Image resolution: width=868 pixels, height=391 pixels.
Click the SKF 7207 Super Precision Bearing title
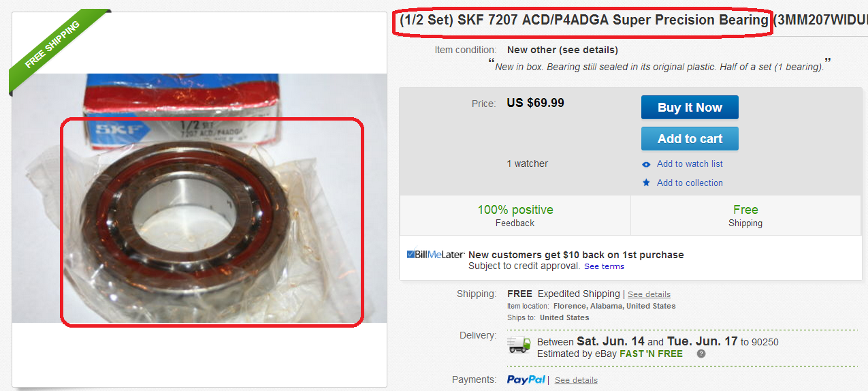click(x=583, y=20)
